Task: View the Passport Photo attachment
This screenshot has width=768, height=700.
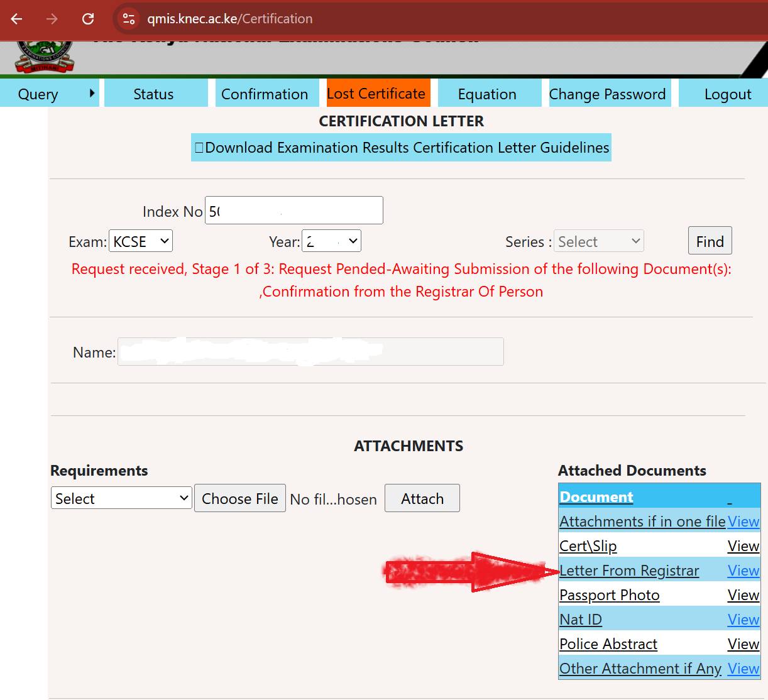Action: coord(743,594)
